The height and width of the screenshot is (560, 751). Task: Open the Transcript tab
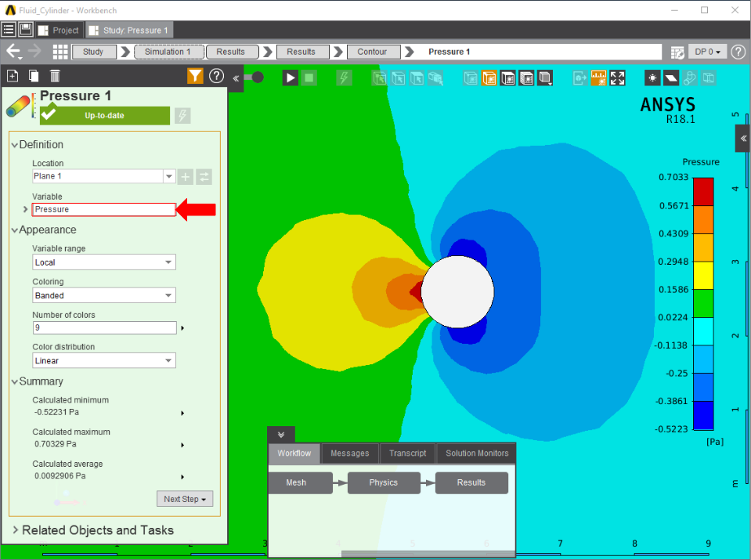tap(407, 453)
